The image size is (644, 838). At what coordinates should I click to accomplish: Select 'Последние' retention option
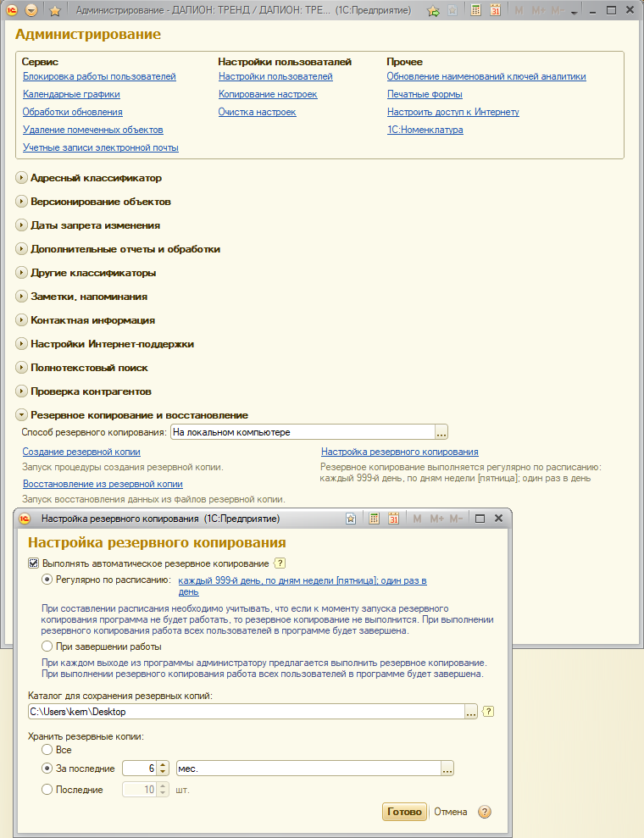point(47,790)
